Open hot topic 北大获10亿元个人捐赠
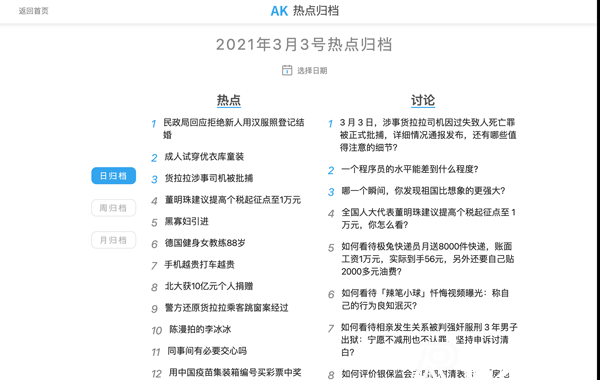600x380 pixels. point(209,286)
